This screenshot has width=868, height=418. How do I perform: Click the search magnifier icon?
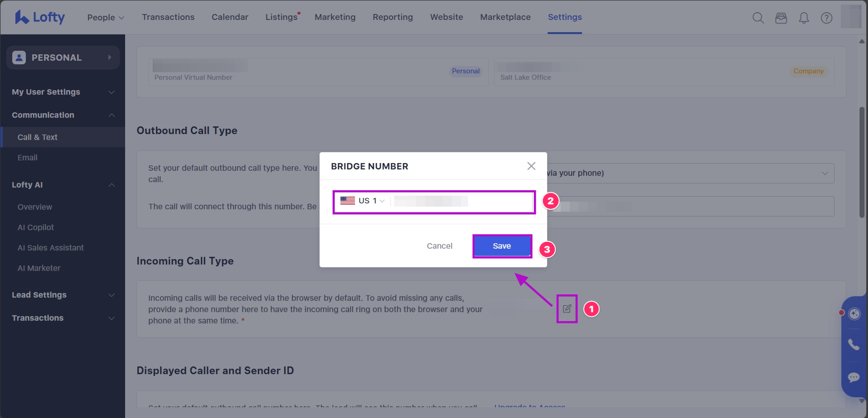tap(758, 18)
